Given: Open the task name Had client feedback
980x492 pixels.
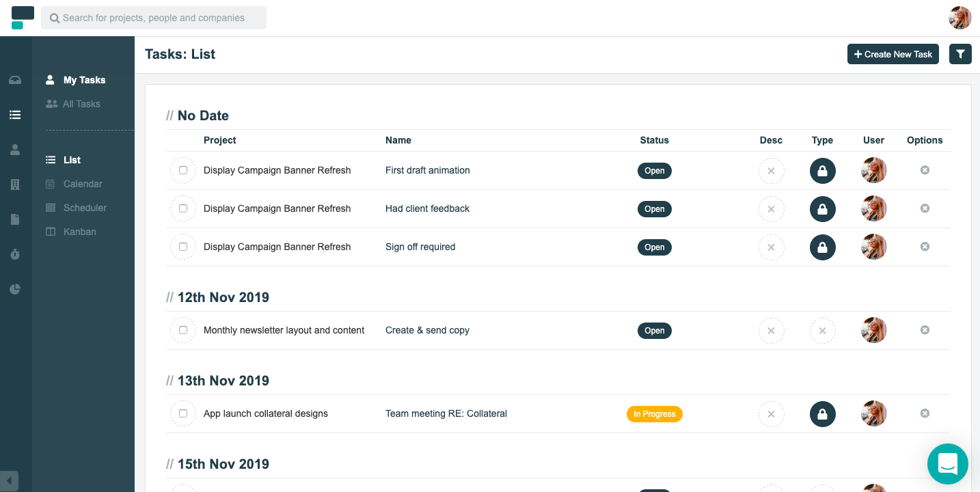Looking at the screenshot, I should tap(428, 208).
